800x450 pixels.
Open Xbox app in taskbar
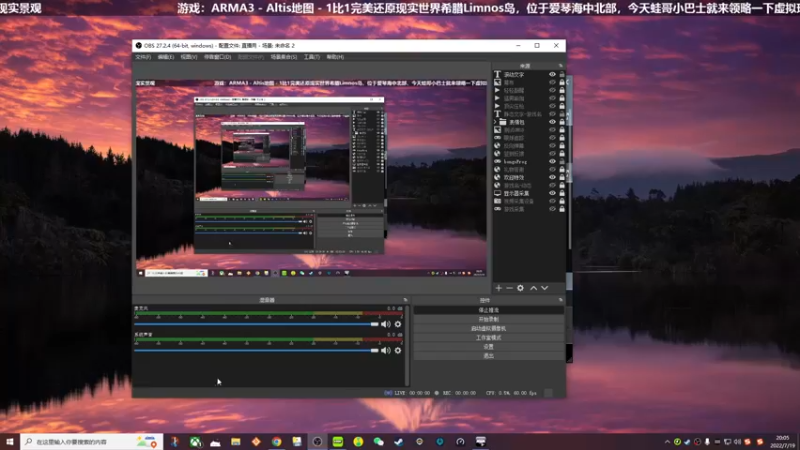195,442
